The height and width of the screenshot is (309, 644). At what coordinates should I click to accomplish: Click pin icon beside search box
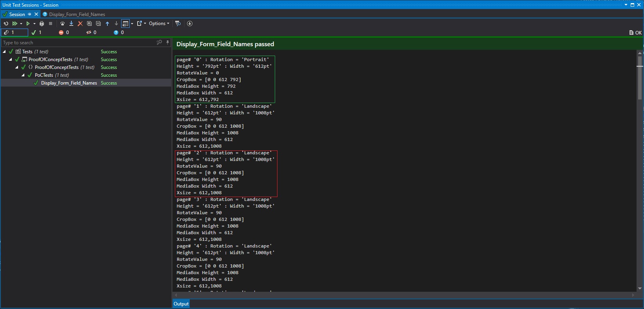[167, 42]
